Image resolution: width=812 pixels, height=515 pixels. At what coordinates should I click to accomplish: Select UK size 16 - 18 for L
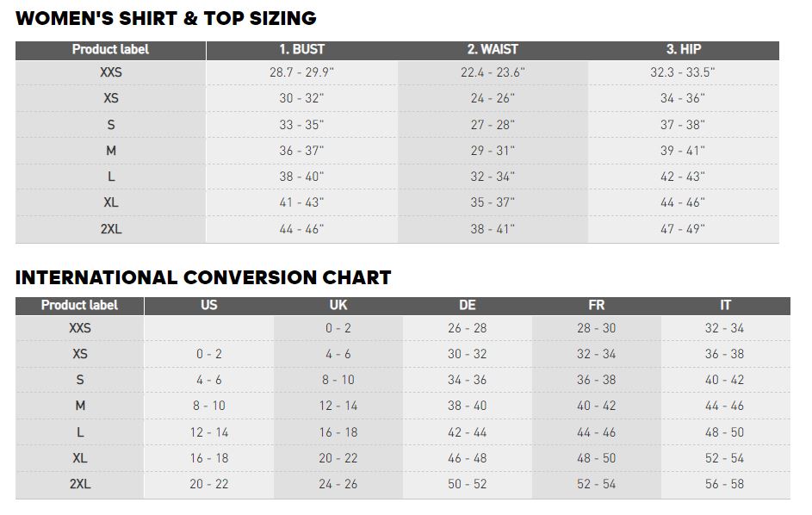pos(338,432)
